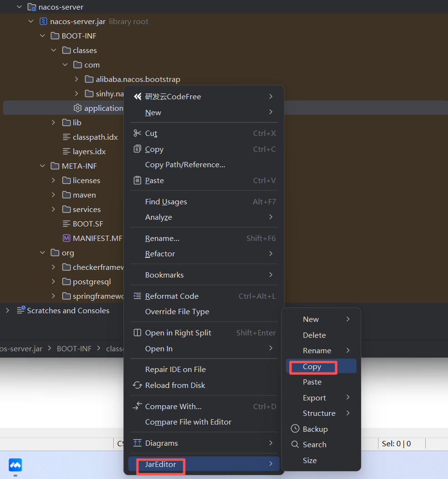Choose Copy Path/Reference... entry

(x=204, y=165)
